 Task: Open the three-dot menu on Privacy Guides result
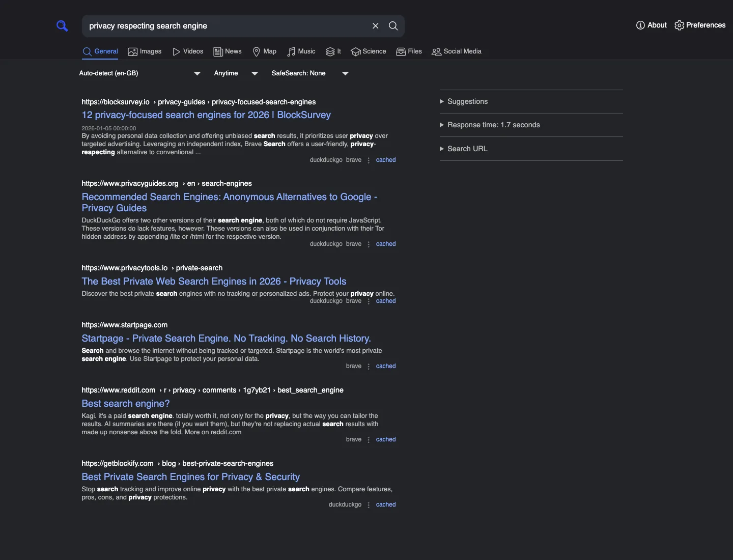point(369,244)
